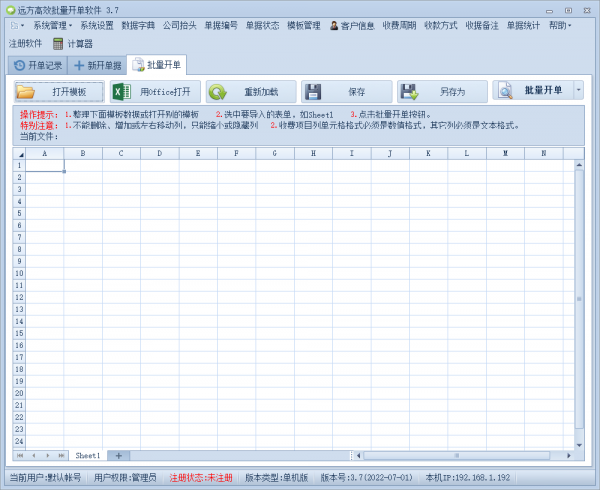Select row 12 header
The height and width of the screenshot is (490, 600).
tap(19, 297)
